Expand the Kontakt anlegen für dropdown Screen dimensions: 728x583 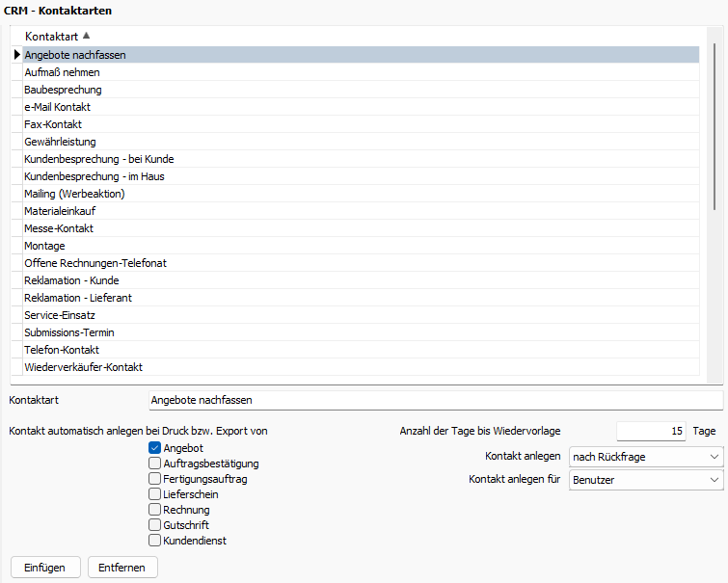point(645,479)
